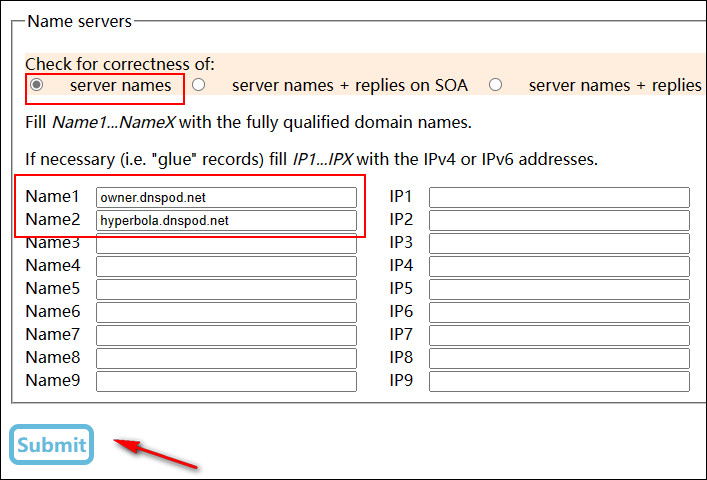Click inside the IP4 field

[x=559, y=266]
